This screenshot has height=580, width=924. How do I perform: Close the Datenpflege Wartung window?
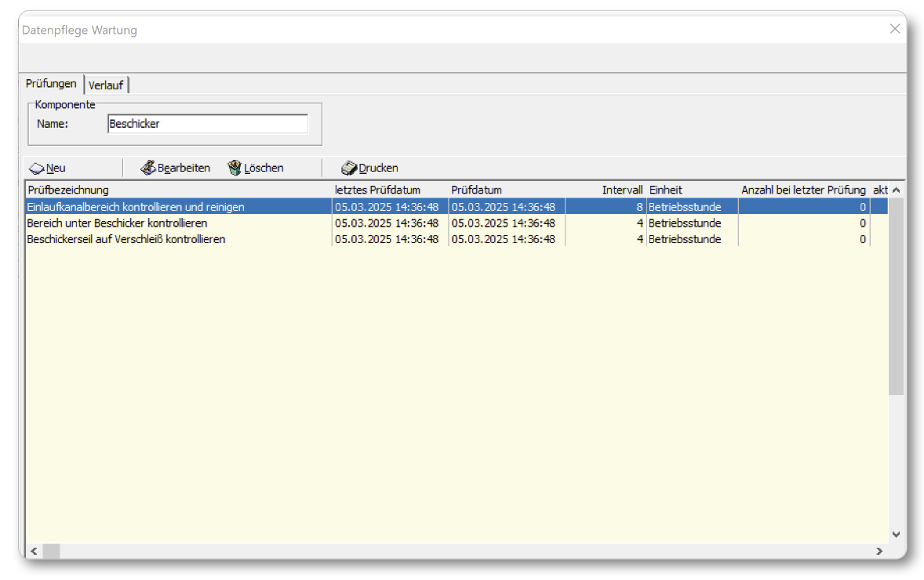(x=894, y=29)
